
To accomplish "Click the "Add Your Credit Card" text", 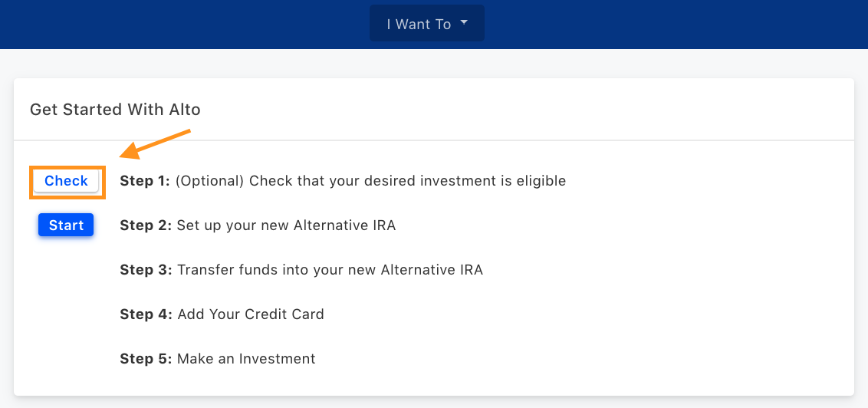I will pos(251,314).
